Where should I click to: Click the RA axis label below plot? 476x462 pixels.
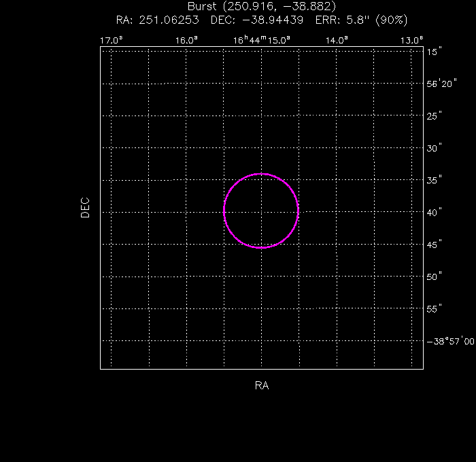(x=262, y=385)
